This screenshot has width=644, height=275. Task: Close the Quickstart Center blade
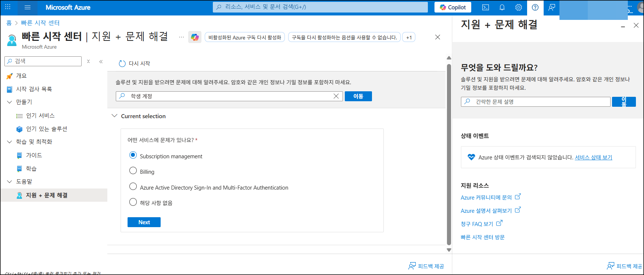[x=437, y=37]
